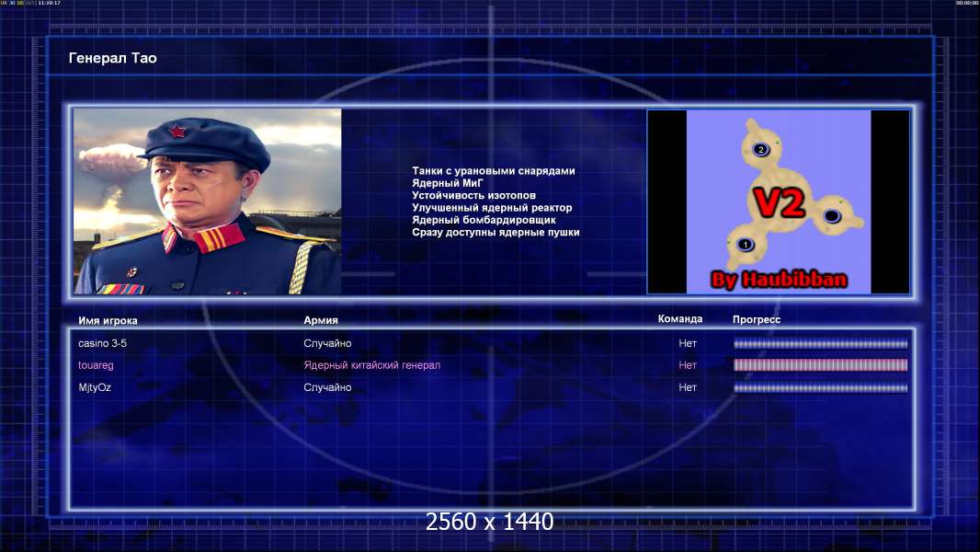The image size is (980, 552).
Task: Click 'Танки с урановыми снарядами' text
Action: click(493, 171)
